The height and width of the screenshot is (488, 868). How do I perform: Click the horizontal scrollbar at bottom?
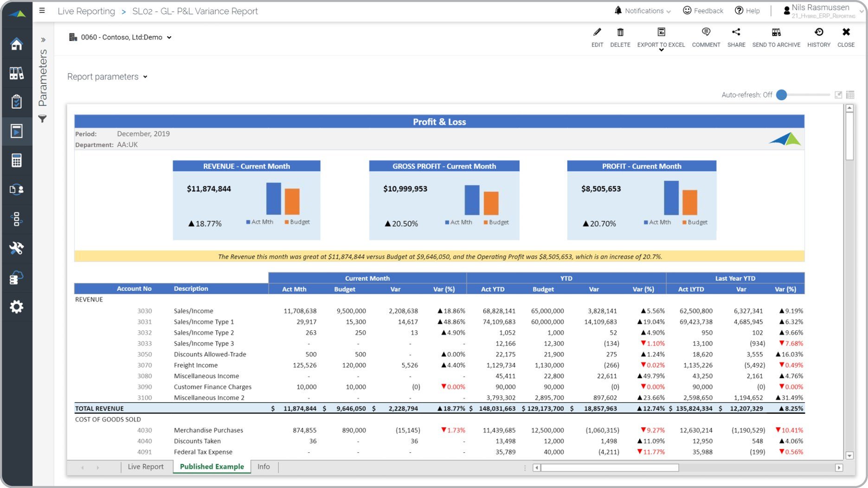point(610,468)
